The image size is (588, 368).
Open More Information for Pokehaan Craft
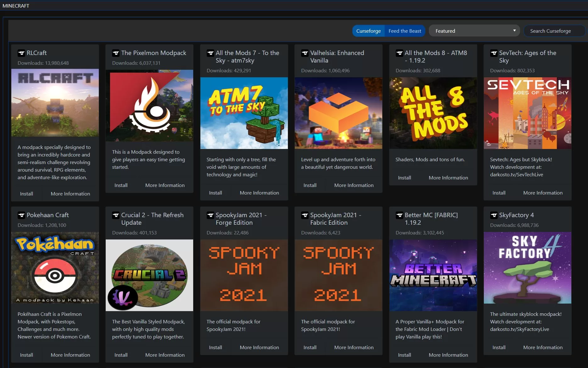[70, 355]
